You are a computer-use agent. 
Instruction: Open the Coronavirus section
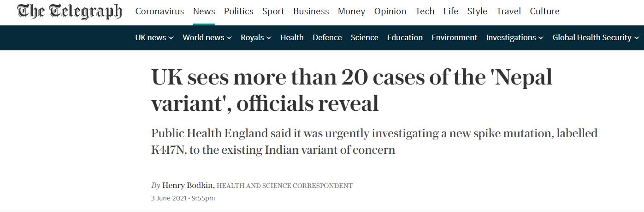click(x=160, y=12)
